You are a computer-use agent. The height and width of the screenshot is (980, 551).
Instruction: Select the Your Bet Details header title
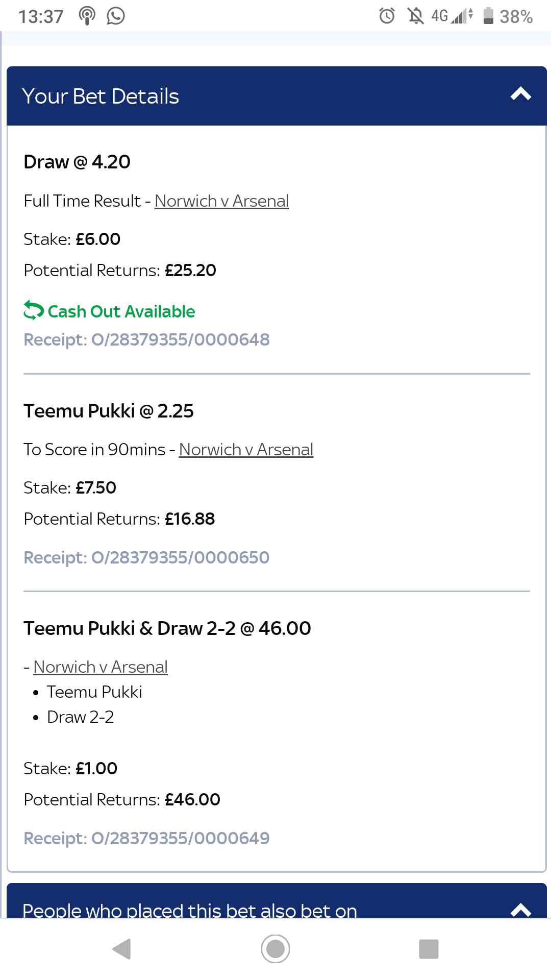click(x=101, y=96)
